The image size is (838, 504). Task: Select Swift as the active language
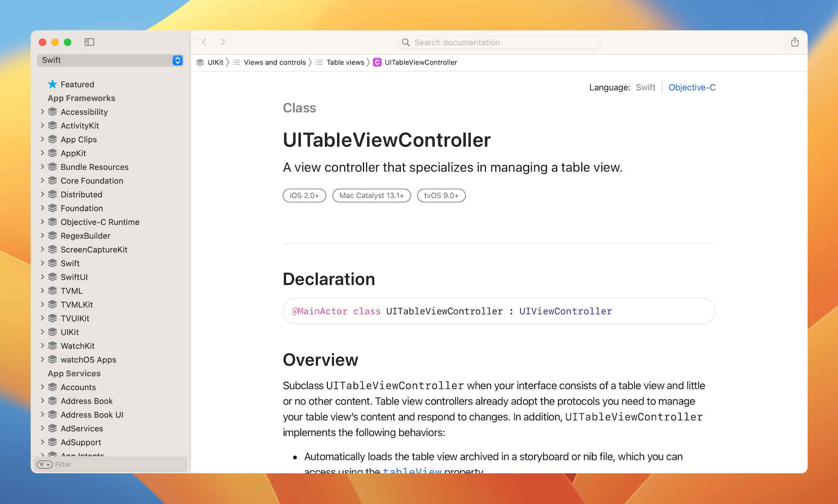tap(646, 87)
